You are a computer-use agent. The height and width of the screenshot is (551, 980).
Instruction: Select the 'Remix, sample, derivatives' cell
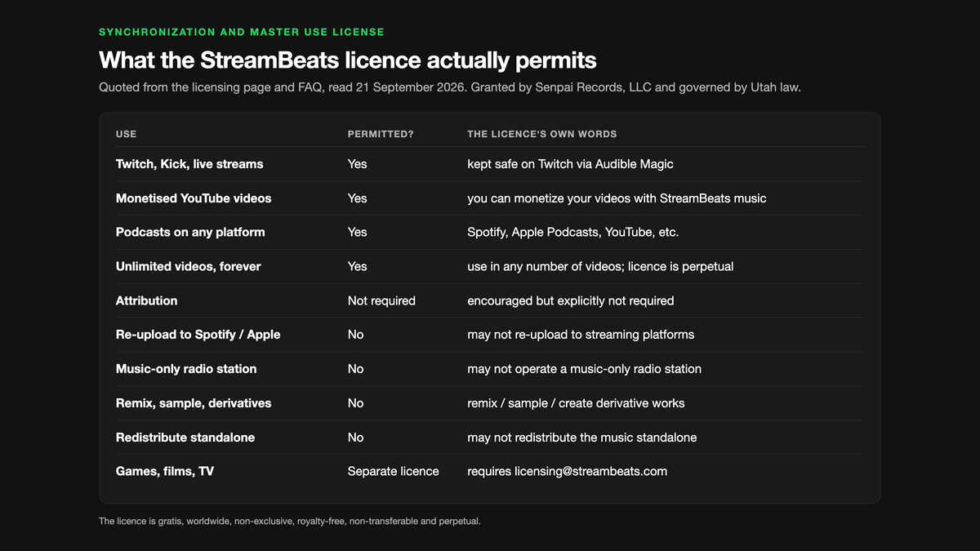click(x=194, y=403)
